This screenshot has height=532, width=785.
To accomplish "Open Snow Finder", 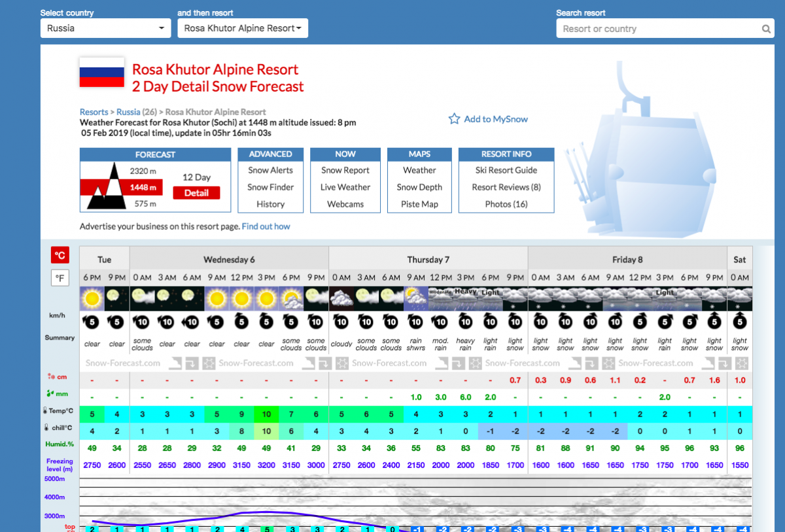I will 270,187.
